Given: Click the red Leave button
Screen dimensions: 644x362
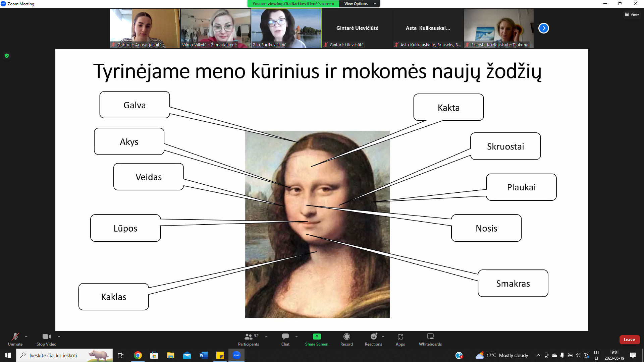Looking at the screenshot, I should [x=629, y=340].
